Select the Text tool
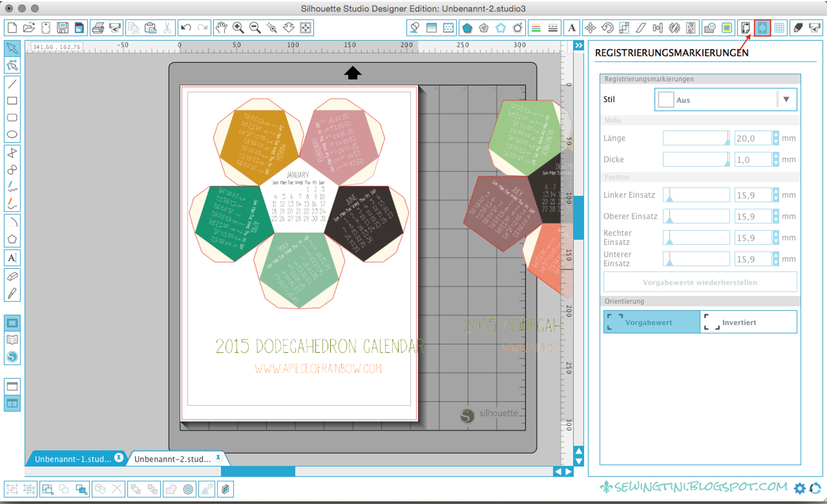 [12, 257]
